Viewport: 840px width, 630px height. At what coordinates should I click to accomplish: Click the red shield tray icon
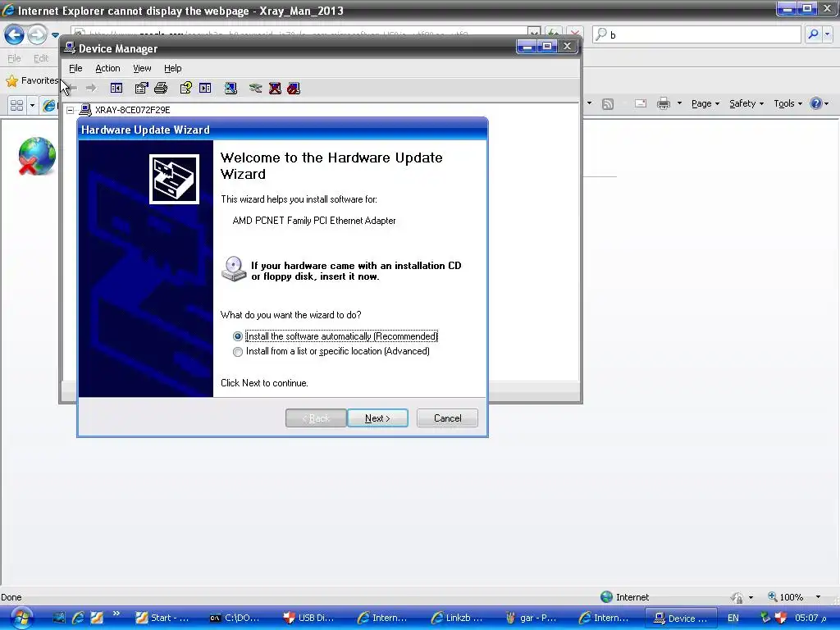coord(781,618)
